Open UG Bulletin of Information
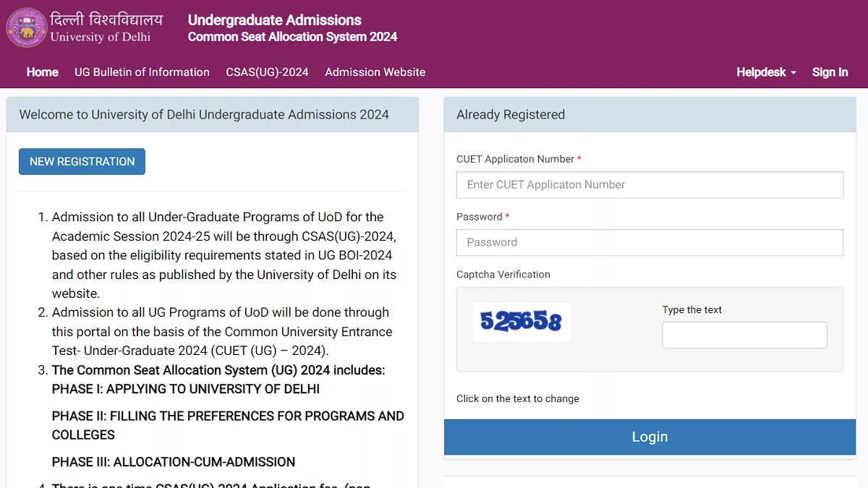Image resolution: width=868 pixels, height=488 pixels. (x=142, y=72)
